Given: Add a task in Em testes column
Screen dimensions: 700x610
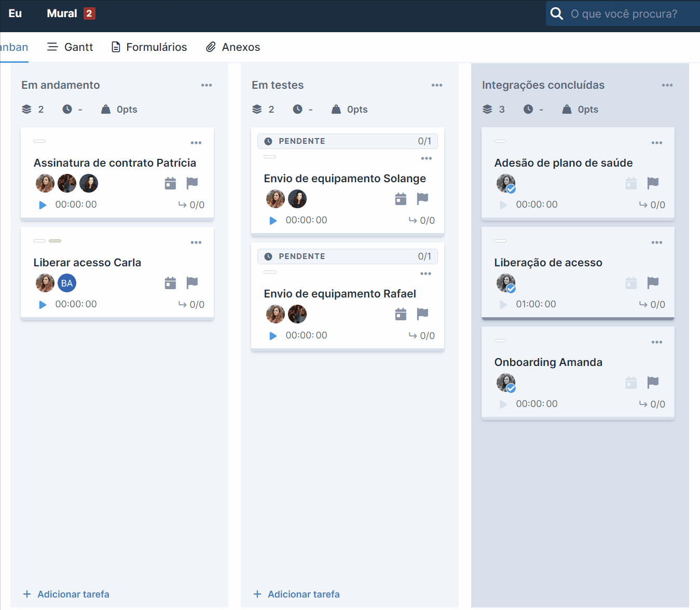Looking at the screenshot, I should (x=297, y=594).
